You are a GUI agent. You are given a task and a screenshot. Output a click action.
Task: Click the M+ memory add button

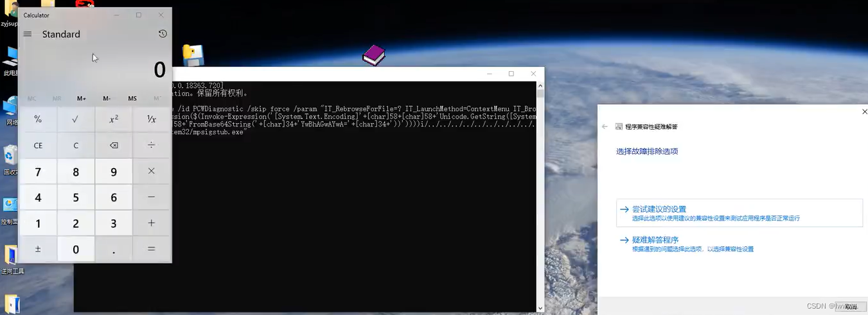coord(82,98)
